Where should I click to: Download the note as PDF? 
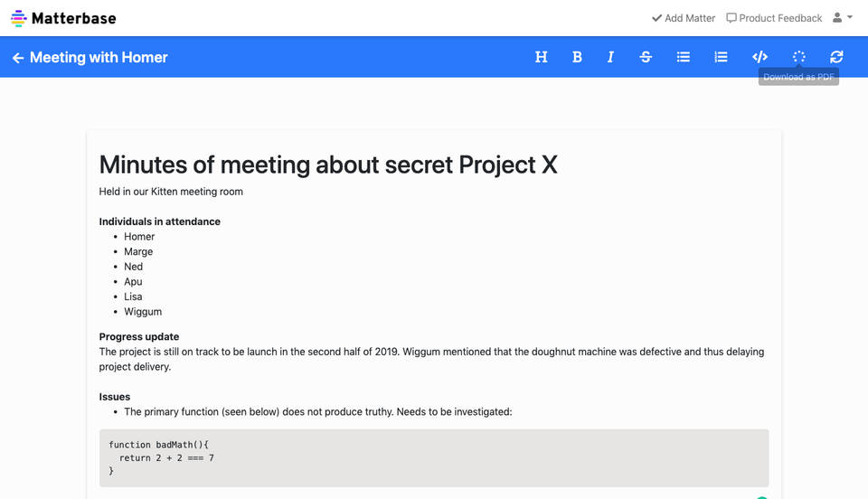point(798,57)
